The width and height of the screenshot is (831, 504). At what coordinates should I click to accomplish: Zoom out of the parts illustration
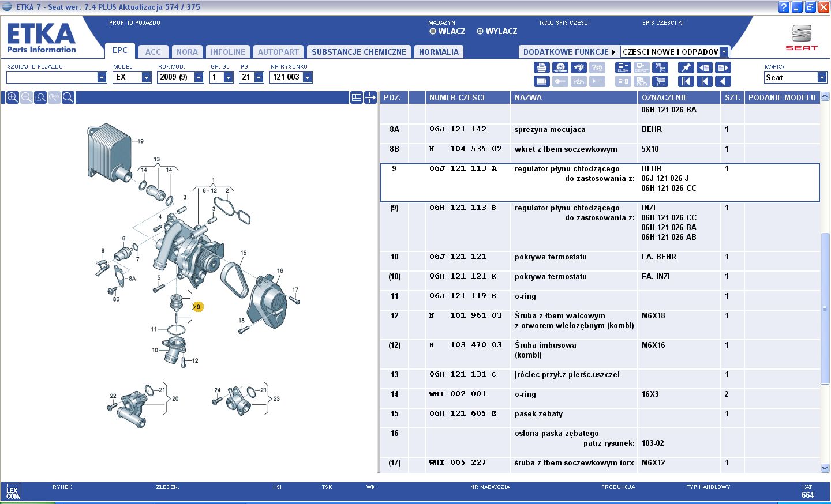click(x=27, y=97)
